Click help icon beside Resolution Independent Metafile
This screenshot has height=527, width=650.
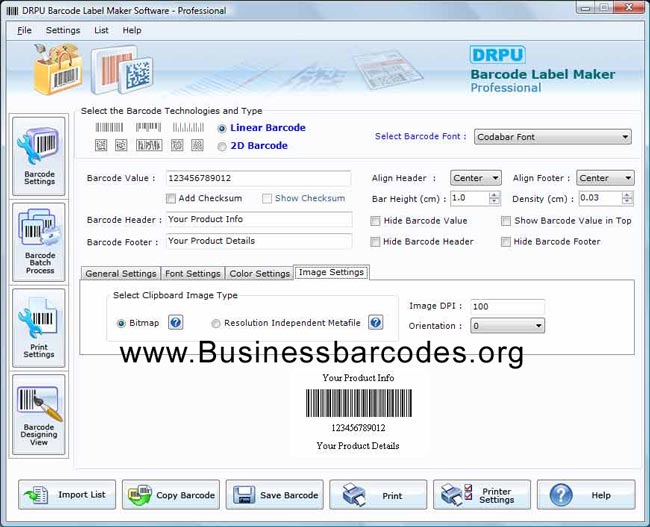tap(376, 322)
